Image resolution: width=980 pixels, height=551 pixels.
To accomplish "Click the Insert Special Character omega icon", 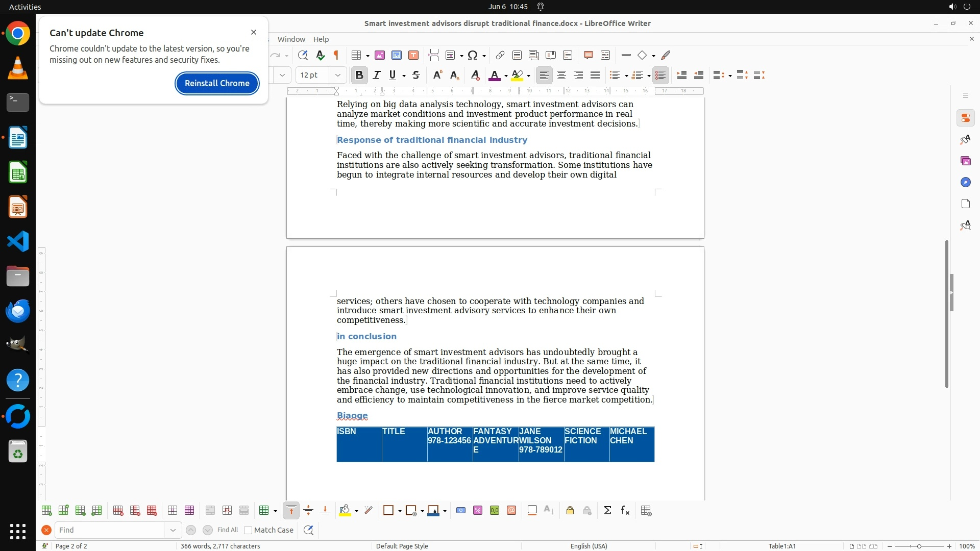I will [473, 55].
